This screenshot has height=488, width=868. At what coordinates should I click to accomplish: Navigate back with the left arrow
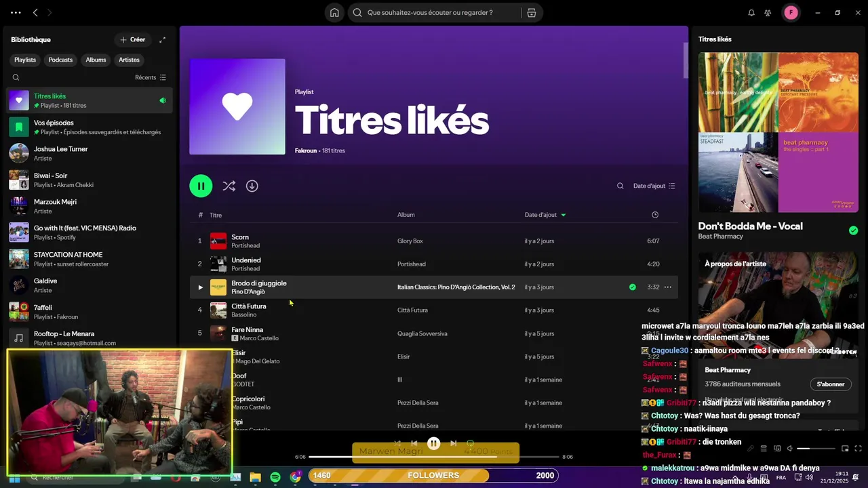(x=35, y=12)
